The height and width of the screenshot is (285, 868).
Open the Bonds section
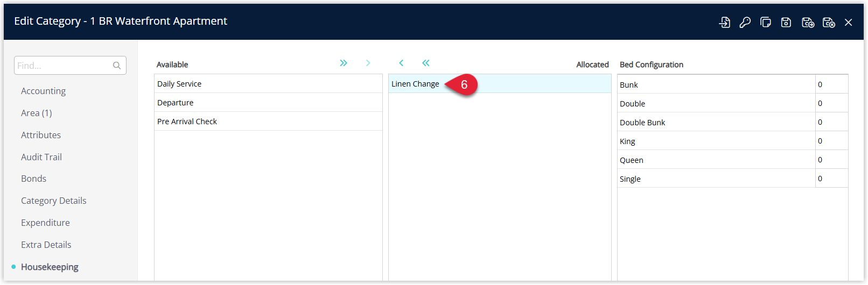[33, 179]
